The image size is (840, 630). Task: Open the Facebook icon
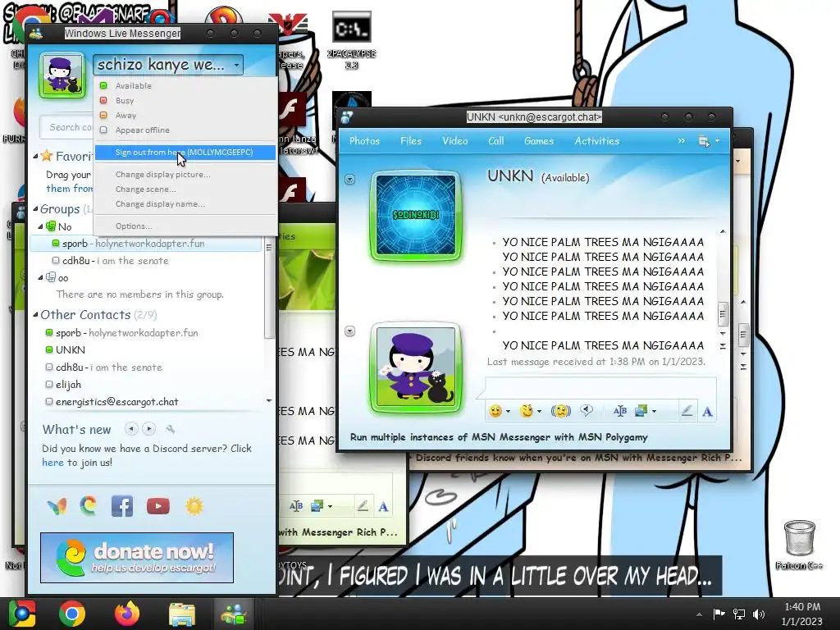(x=122, y=506)
